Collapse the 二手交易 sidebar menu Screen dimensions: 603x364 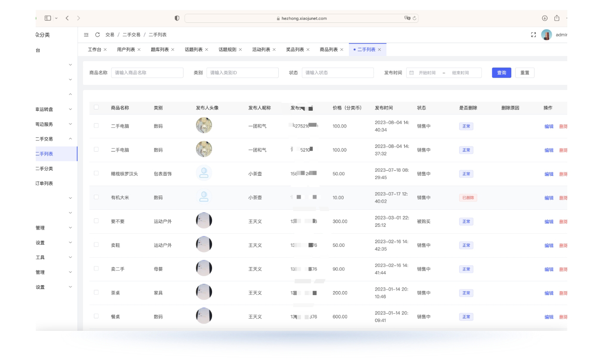pos(71,139)
